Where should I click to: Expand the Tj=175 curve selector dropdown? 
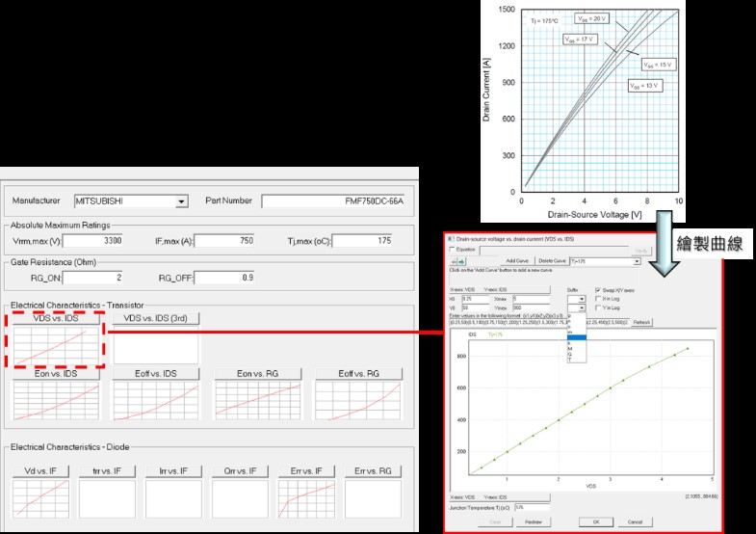coord(637,261)
